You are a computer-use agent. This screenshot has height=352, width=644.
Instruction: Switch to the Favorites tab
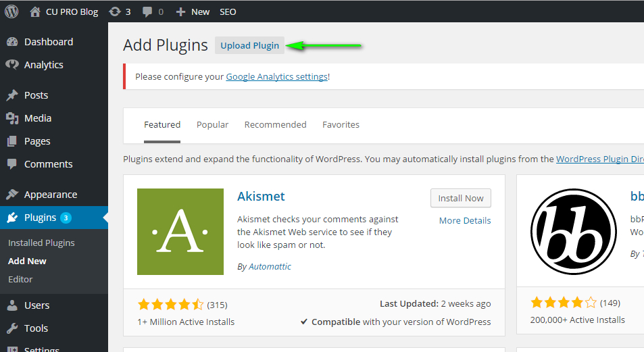point(341,125)
